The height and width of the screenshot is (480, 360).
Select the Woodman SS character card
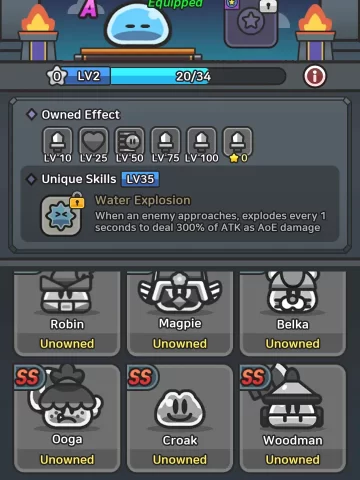293,418
